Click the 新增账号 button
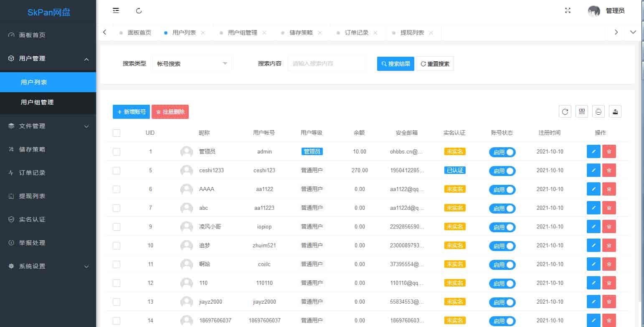Screen dimensions: 644x327 point(132,112)
